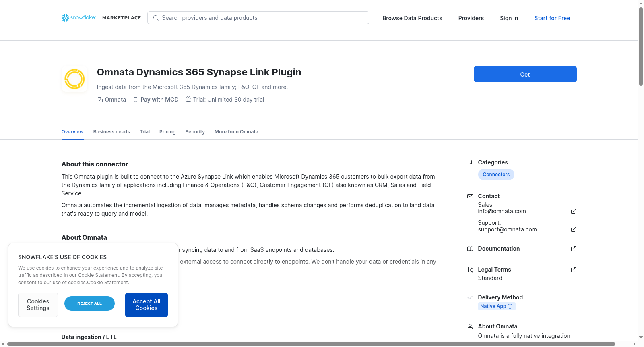This screenshot has width=644, height=347.
Task: Click the scroll down arrow of vertical scrollbar
Action: [x=641, y=337]
